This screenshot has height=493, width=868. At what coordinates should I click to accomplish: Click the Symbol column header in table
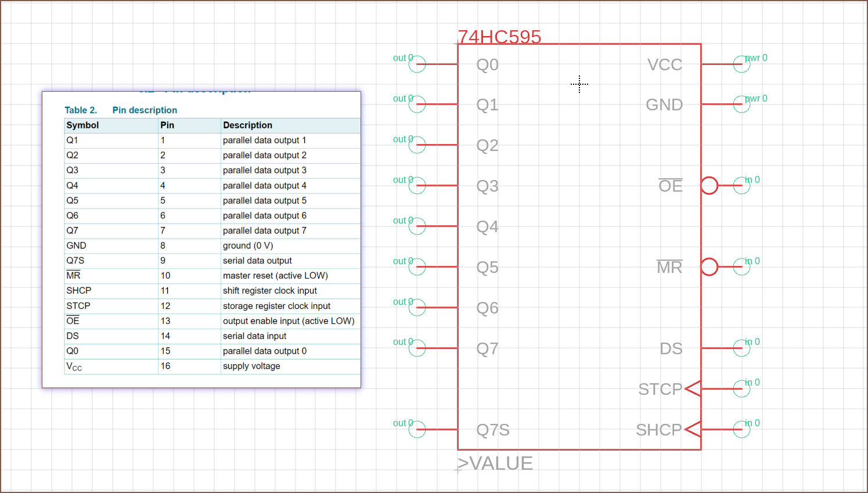coord(82,125)
